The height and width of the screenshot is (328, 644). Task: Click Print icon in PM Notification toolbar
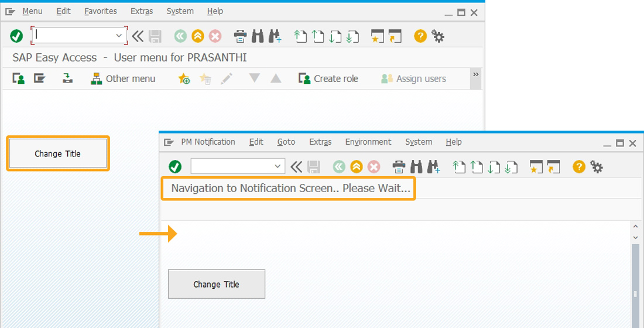click(399, 166)
